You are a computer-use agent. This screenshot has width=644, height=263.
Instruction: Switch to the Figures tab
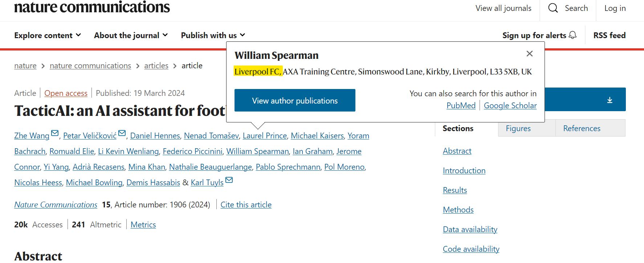tap(518, 128)
